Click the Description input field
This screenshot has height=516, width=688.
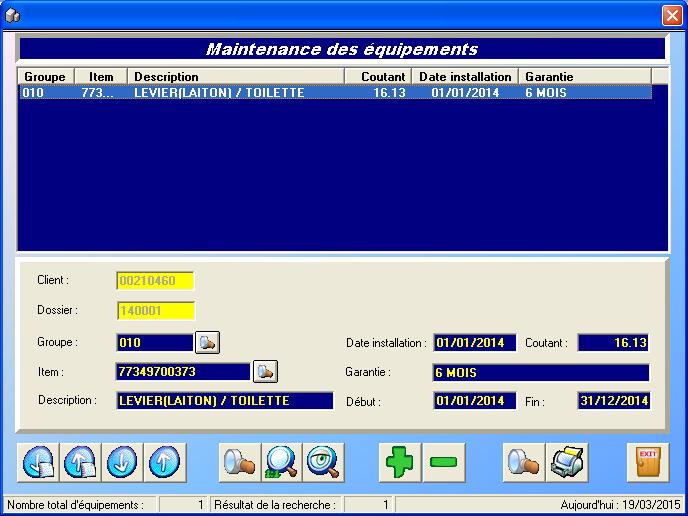click(x=224, y=401)
